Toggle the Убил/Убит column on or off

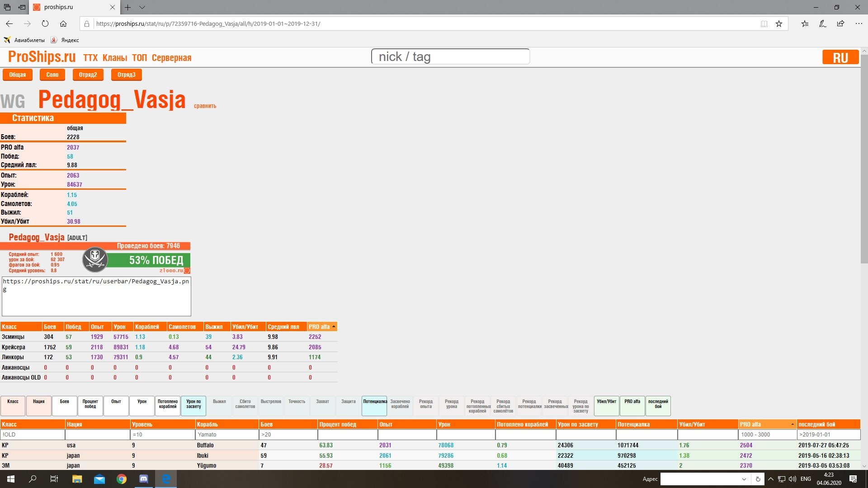[x=607, y=406]
